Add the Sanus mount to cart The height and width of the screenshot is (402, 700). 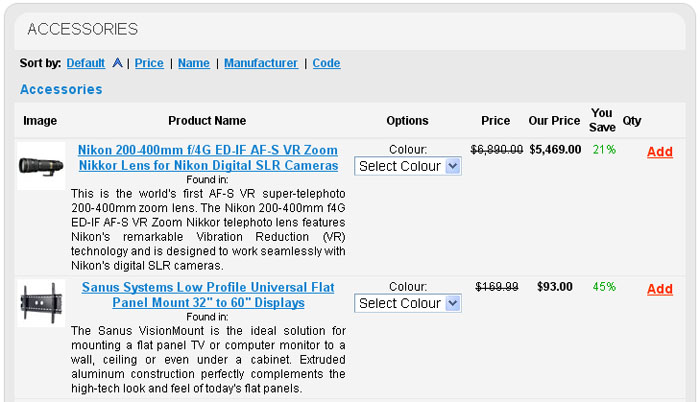point(660,289)
